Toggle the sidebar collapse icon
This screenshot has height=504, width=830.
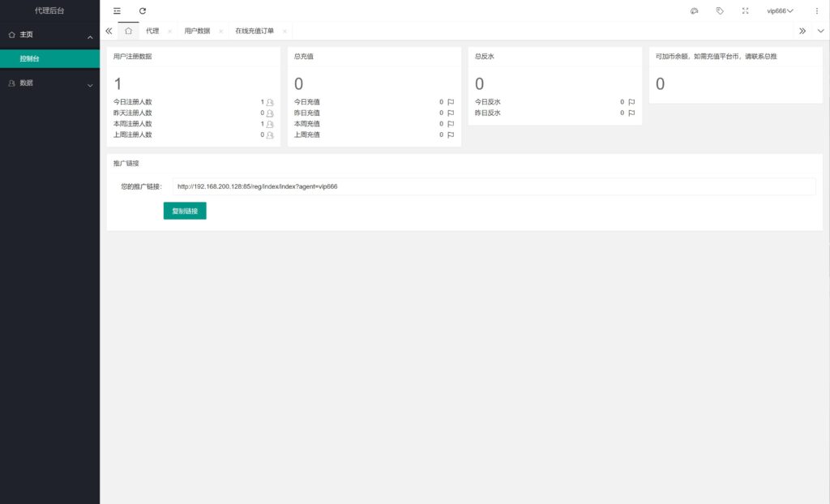point(118,11)
